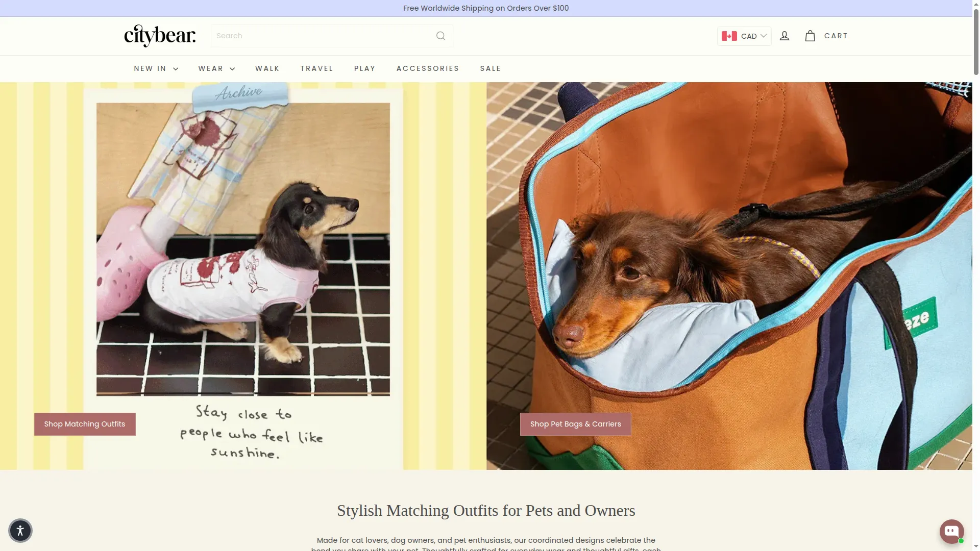This screenshot has width=980, height=551.
Task: Click the Canadian flag icon
Action: coord(729,36)
